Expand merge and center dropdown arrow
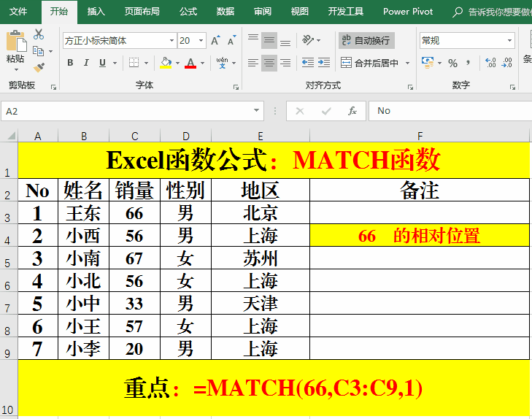 [407, 63]
